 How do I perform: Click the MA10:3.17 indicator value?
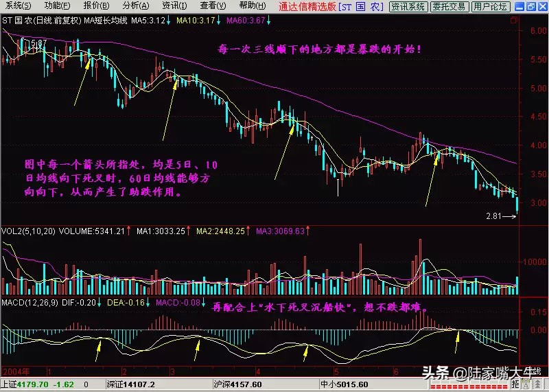pyautogui.click(x=196, y=21)
